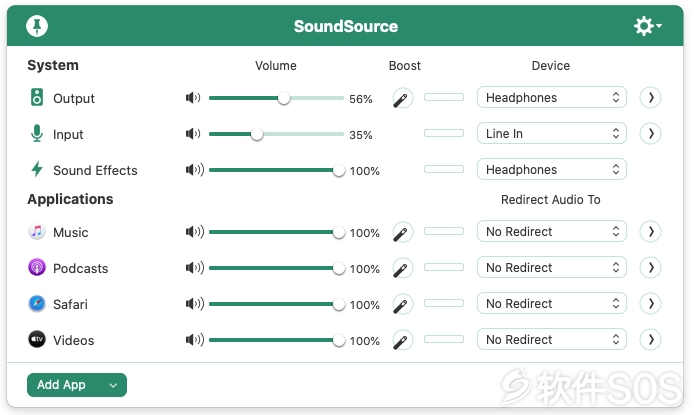This screenshot has height=415, width=694.
Task: Set the Videos volume slider
Action: (276, 340)
